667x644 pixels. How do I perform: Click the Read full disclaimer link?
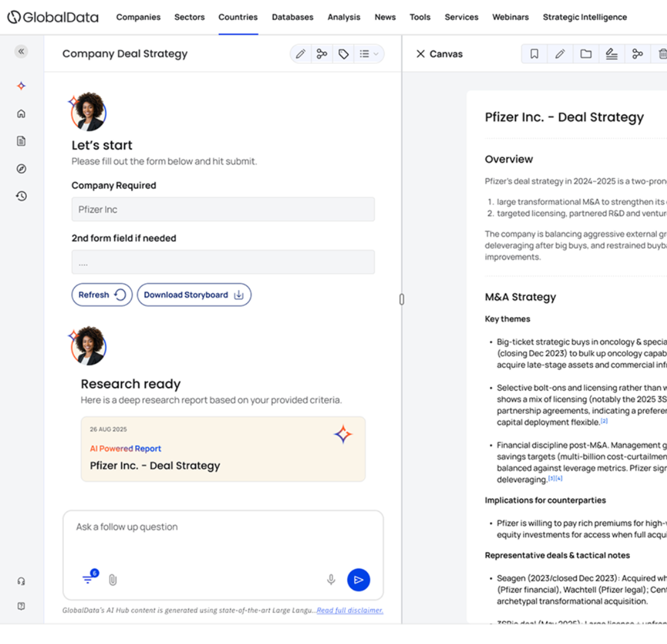coord(350,610)
